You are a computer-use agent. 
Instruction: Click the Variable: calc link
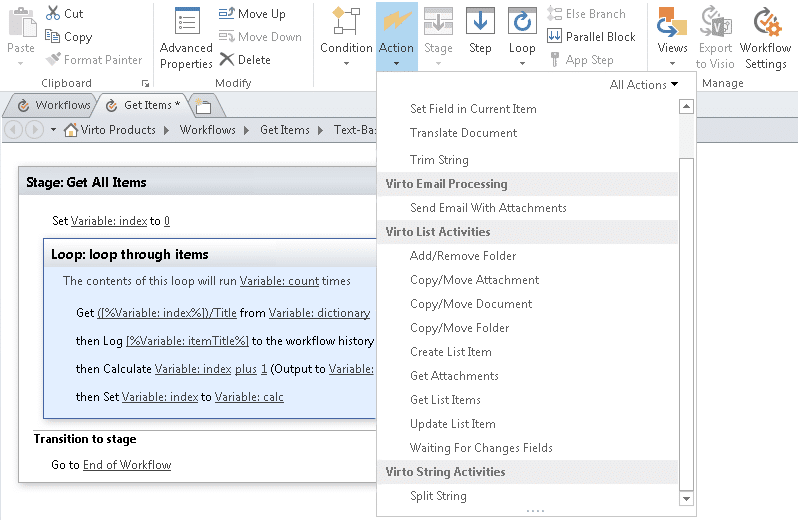pos(249,397)
